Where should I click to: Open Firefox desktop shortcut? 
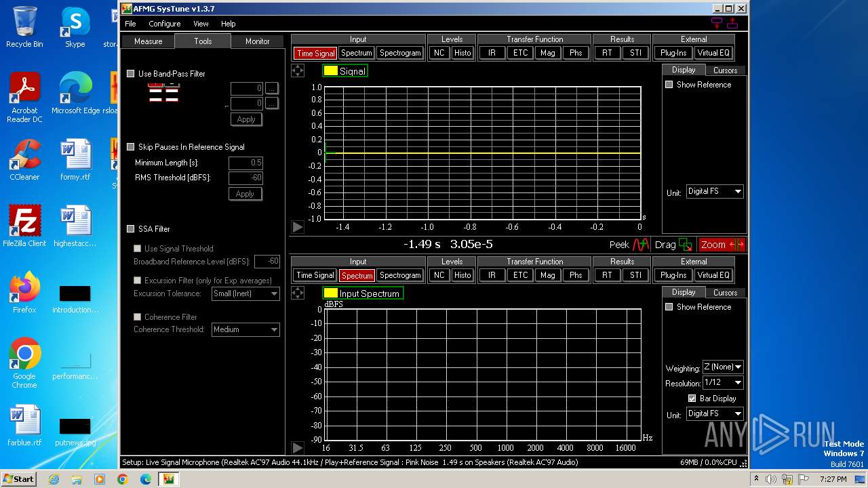pyautogui.click(x=24, y=293)
